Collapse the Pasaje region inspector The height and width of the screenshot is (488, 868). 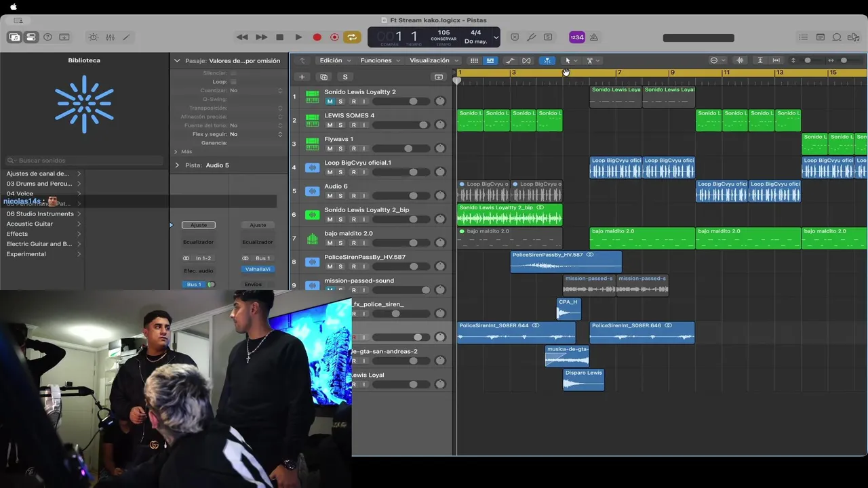tap(178, 60)
